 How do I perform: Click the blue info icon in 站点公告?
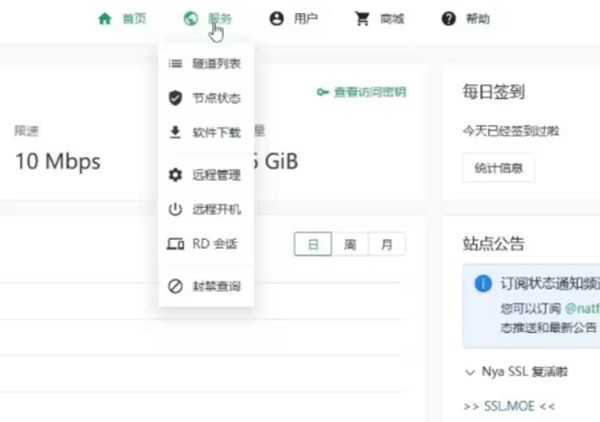pyautogui.click(x=483, y=283)
